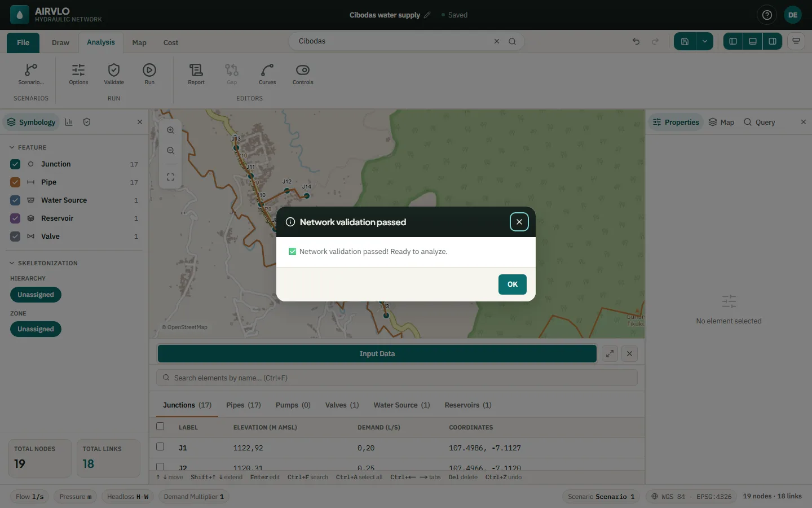Click the Unassigned zone button
The height and width of the screenshot is (508, 812).
click(36, 329)
